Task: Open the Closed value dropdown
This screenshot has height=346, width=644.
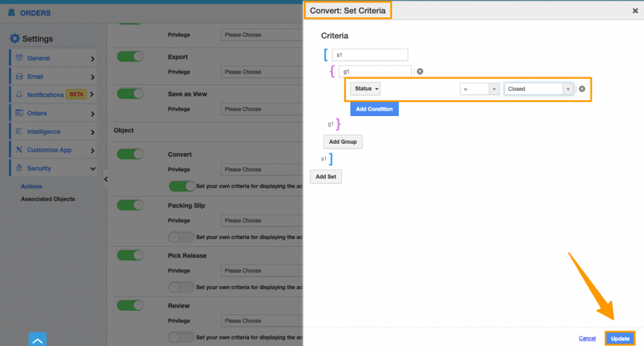Action: pos(538,89)
